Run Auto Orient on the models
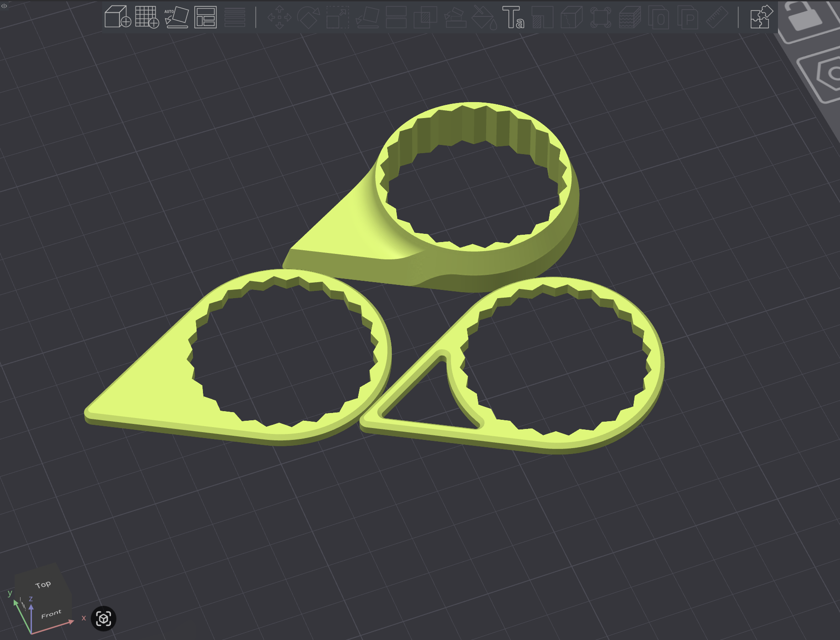Viewport: 840px width, 640px height. pyautogui.click(x=176, y=17)
